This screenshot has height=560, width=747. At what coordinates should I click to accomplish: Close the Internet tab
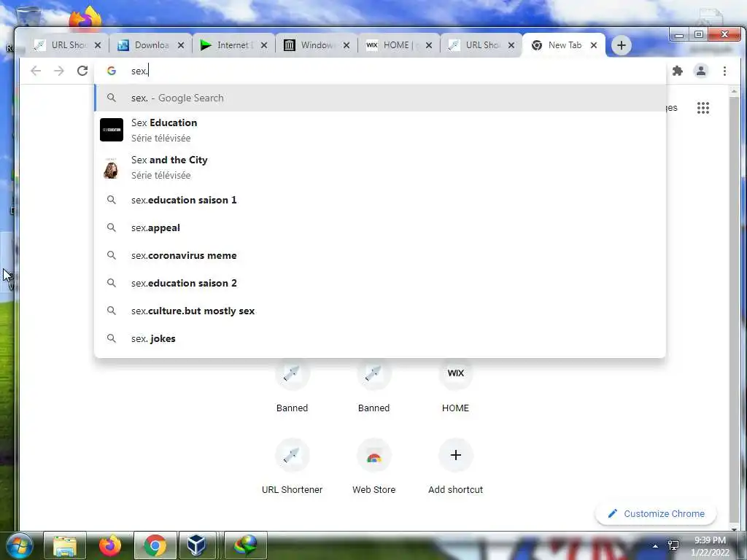[x=264, y=45]
